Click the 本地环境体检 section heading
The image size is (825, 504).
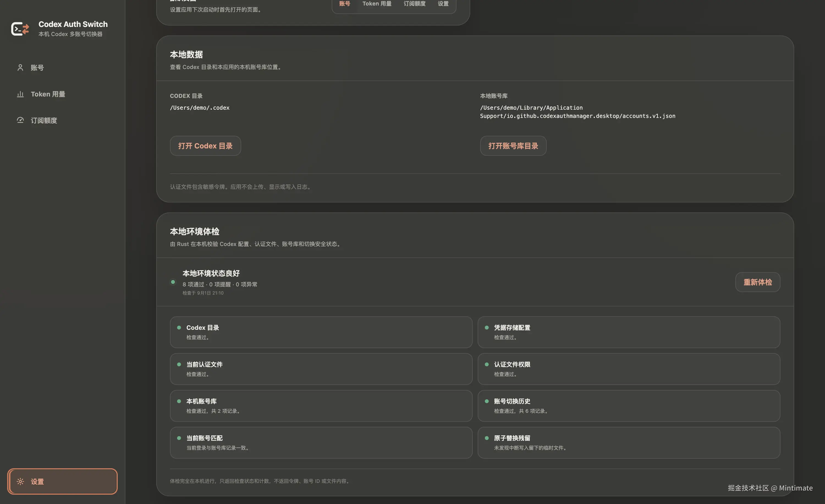pos(194,231)
